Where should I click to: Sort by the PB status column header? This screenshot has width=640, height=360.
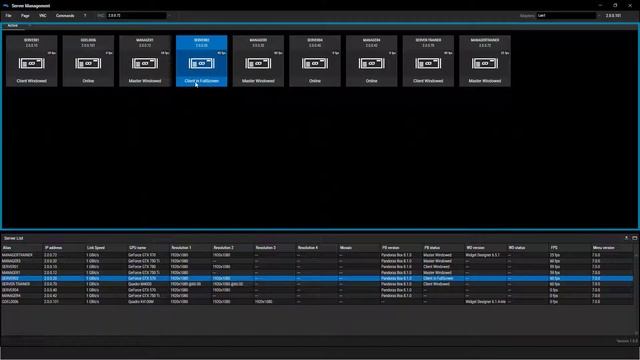(442, 248)
